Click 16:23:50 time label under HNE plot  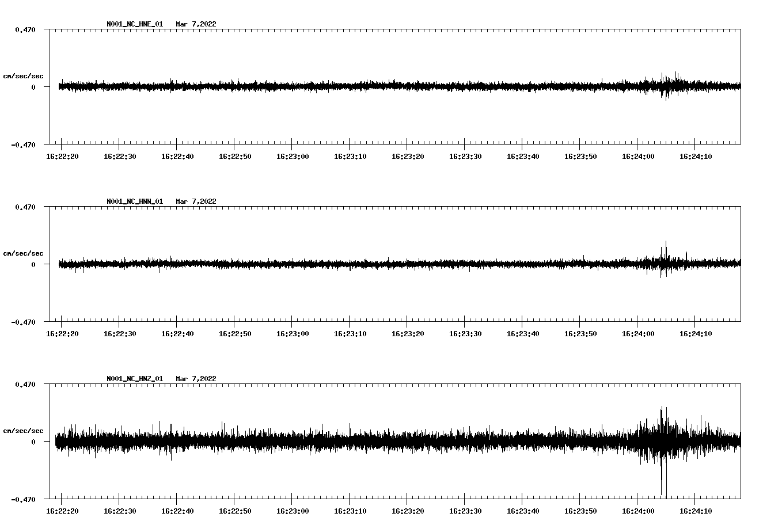tap(580, 156)
